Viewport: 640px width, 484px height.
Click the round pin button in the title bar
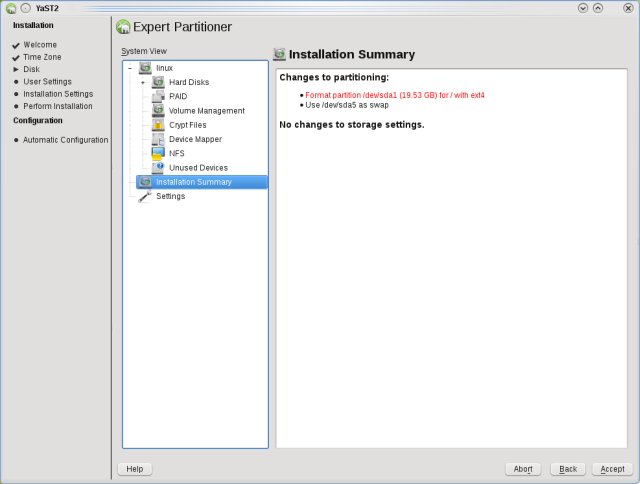(25, 8)
